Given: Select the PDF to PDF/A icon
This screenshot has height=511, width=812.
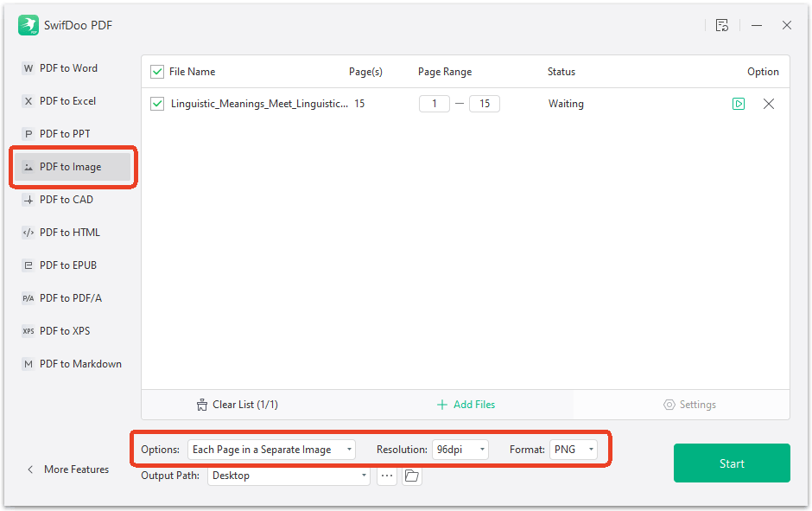Looking at the screenshot, I should coord(29,298).
